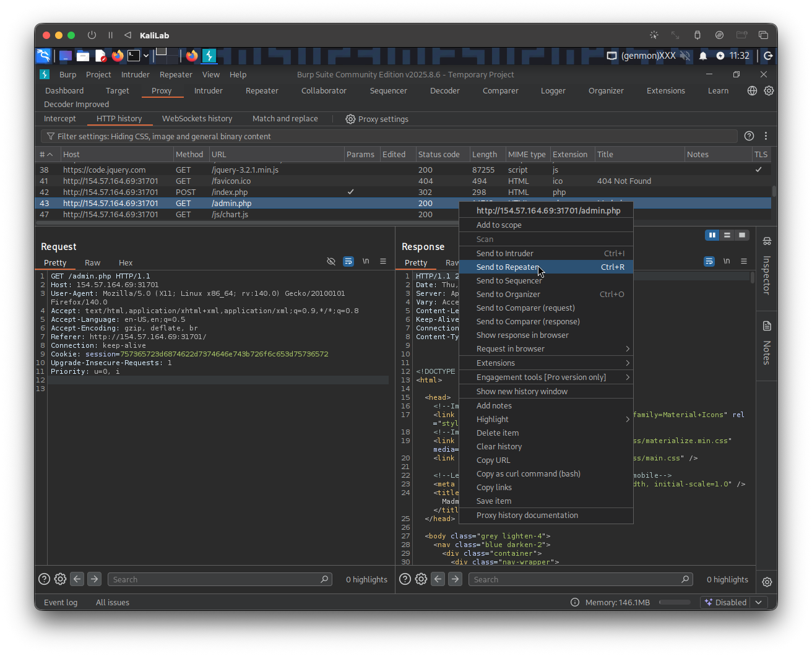Open the Event log link in status bar

coord(61,602)
